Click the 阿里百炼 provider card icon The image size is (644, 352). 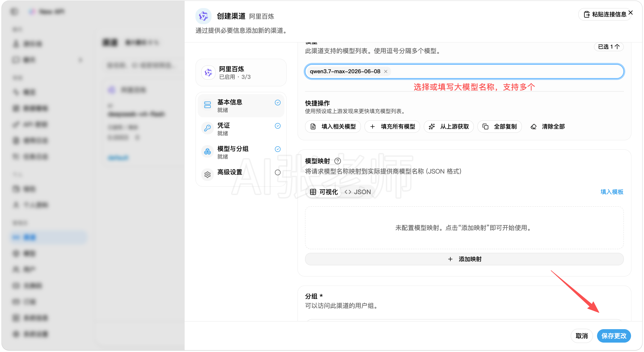(x=208, y=73)
